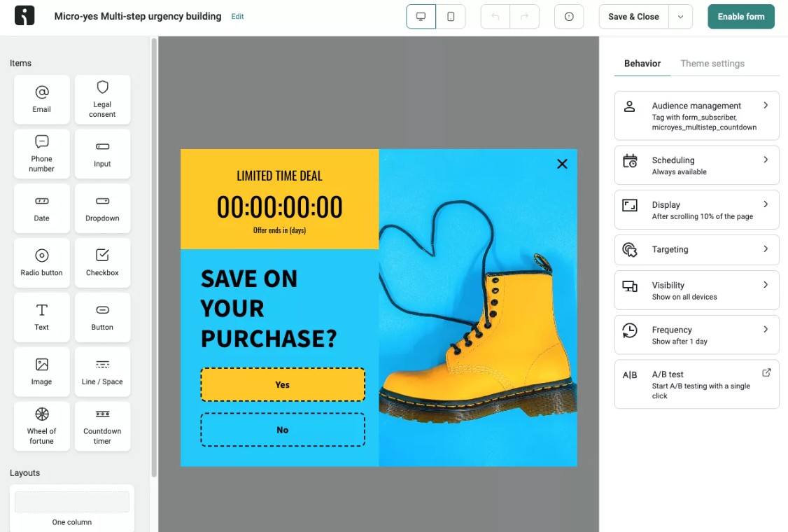The height and width of the screenshot is (532, 788).
Task: Insert an Image element
Action: coord(41,372)
